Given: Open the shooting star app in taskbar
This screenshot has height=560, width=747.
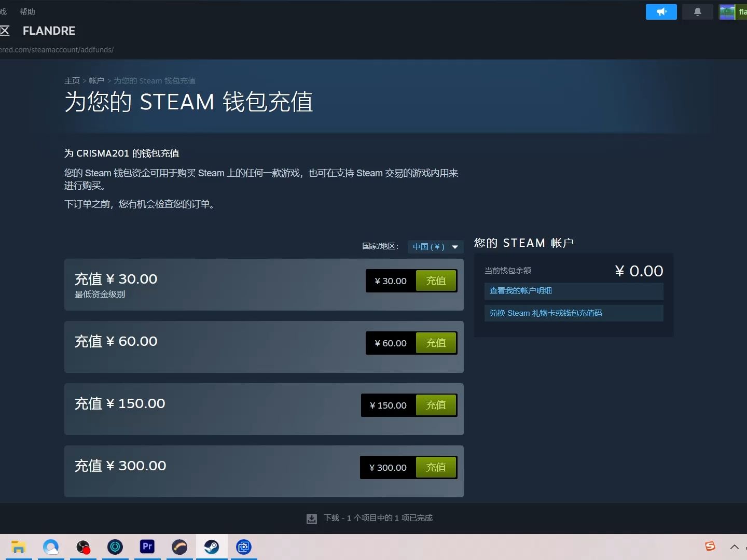Looking at the screenshot, I should coord(179,547).
